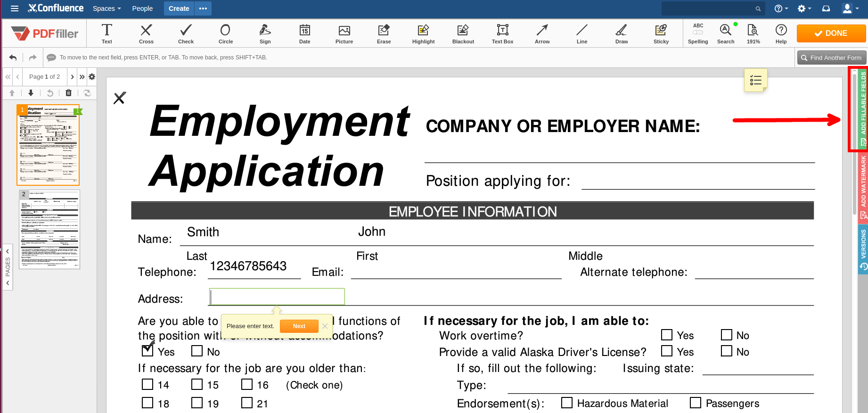Screen dimensions: 868x413
Task: Open the Add Fillable Fields tab
Action: 863,109
